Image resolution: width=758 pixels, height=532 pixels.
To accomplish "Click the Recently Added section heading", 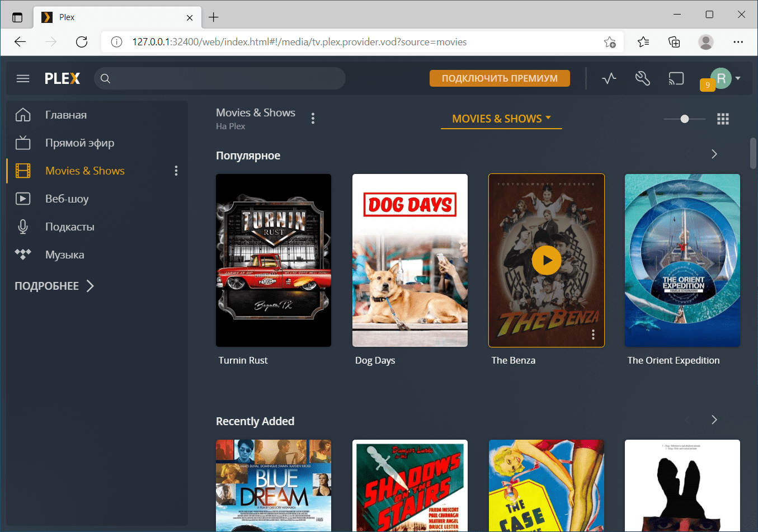I will point(255,421).
